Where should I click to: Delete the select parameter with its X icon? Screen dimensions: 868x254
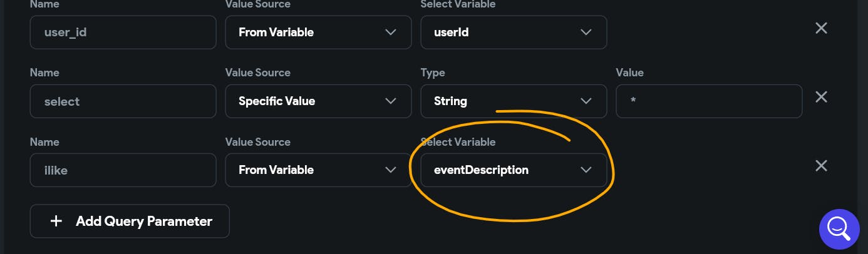(x=820, y=97)
